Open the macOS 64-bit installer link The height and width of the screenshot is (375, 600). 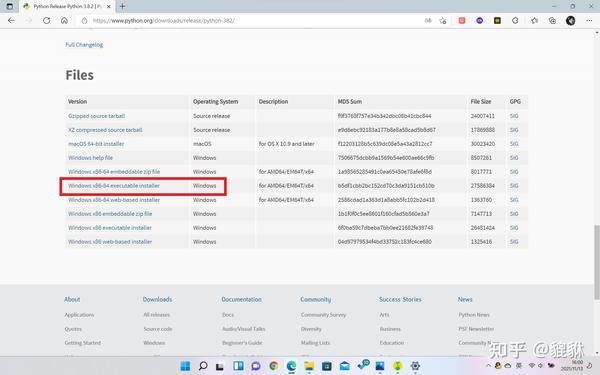click(x=96, y=144)
